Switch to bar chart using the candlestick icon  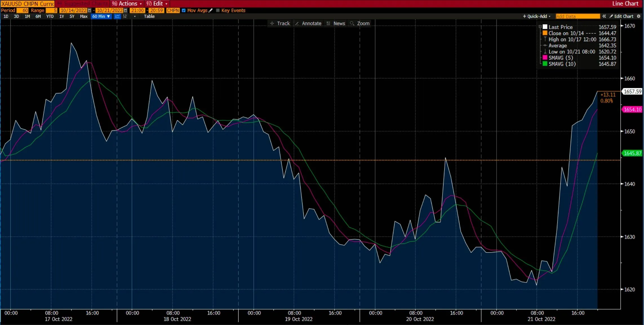125,16
